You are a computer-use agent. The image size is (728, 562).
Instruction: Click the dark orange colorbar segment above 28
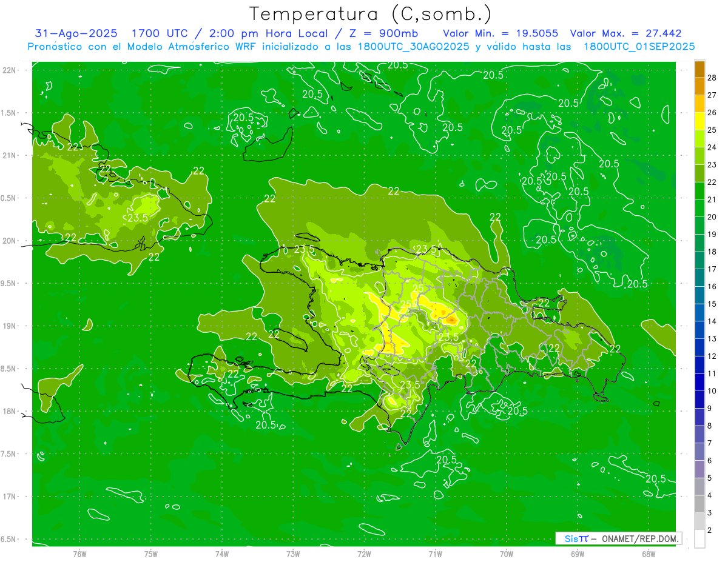(x=699, y=69)
